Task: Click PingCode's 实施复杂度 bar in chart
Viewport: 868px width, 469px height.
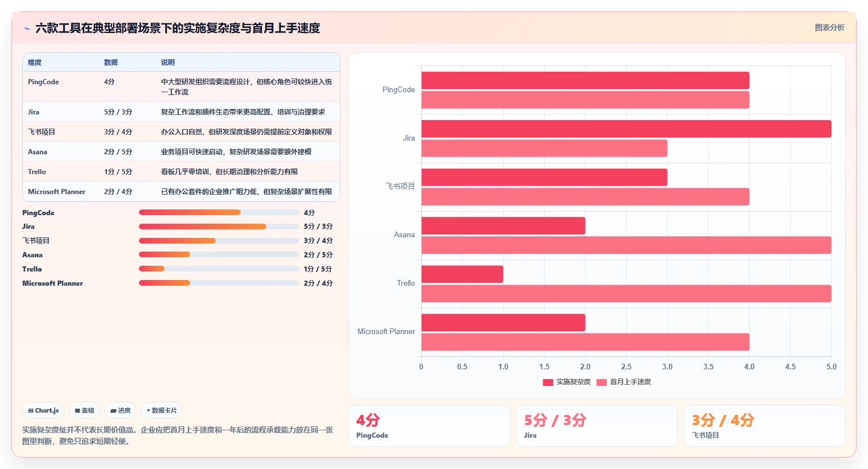Action: [x=585, y=80]
